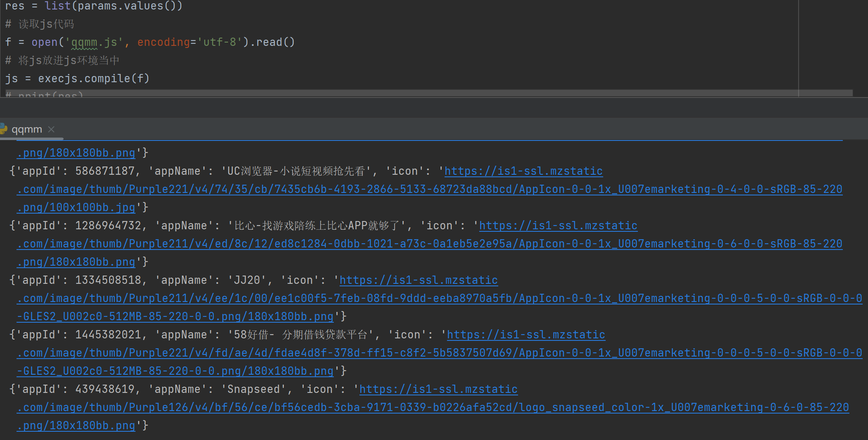Viewport: 868px width, 440px height.
Task: Open 比心's .png/180x180bb.png link
Action: point(76,262)
